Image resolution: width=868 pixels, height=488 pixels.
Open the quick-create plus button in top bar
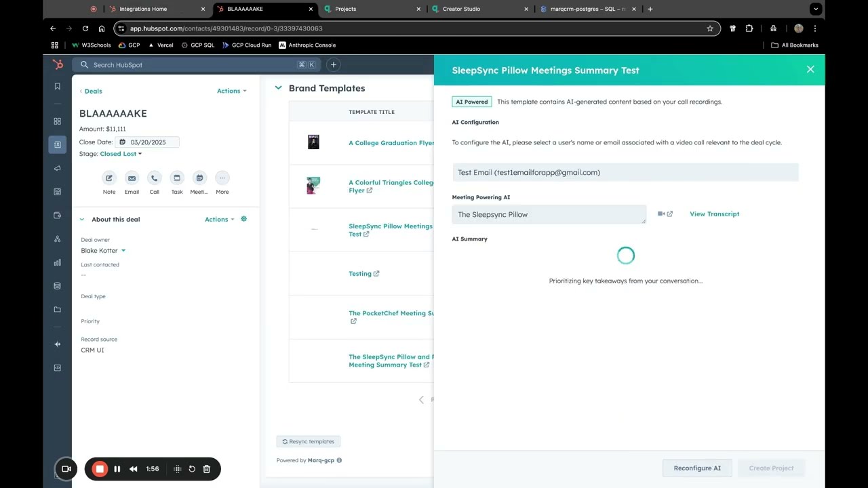point(333,64)
